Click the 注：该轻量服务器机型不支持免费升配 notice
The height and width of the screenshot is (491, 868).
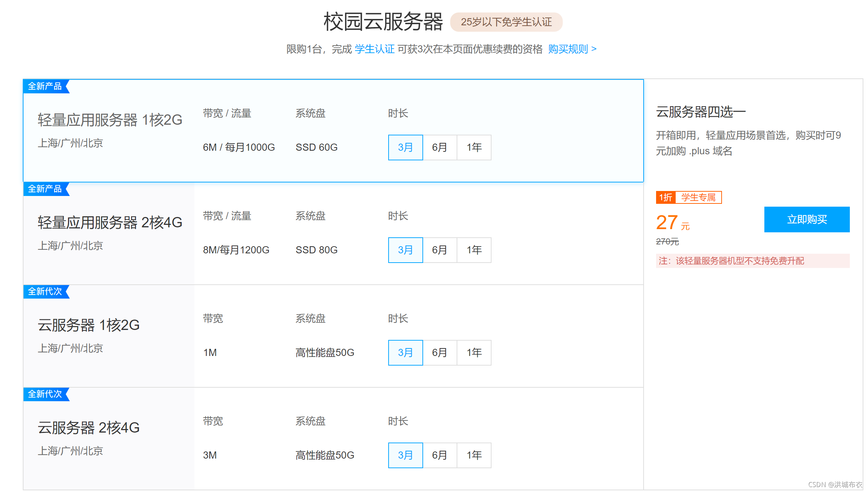[x=753, y=261]
